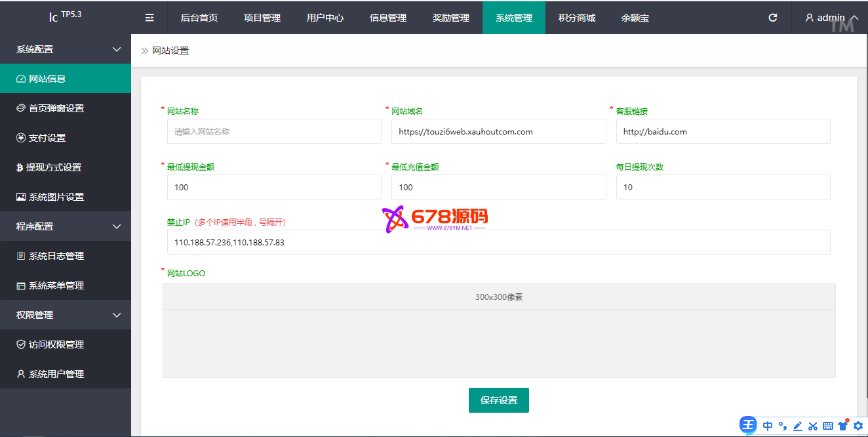This screenshot has height=437, width=868.
Task: Open 系统日志管理 log management
Action: [56, 256]
